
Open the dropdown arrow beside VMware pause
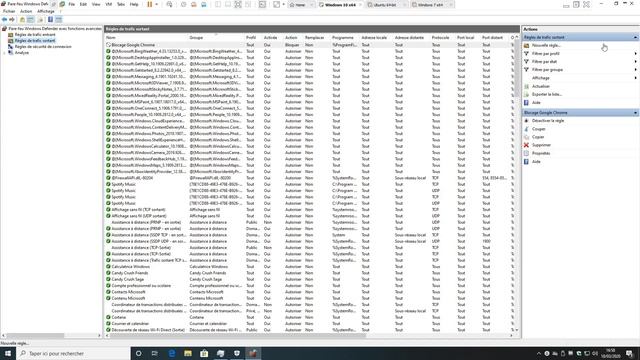click(156, 4)
